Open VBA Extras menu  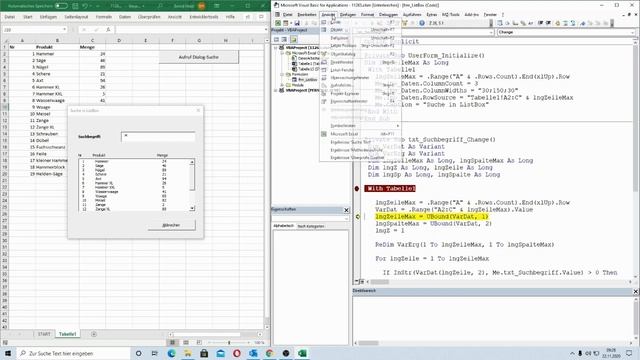[x=431, y=14]
